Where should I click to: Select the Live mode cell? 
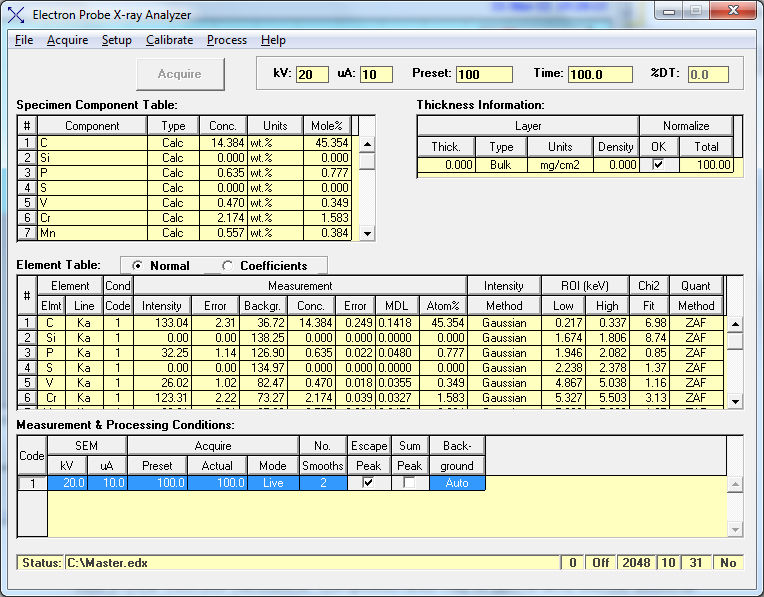273,483
